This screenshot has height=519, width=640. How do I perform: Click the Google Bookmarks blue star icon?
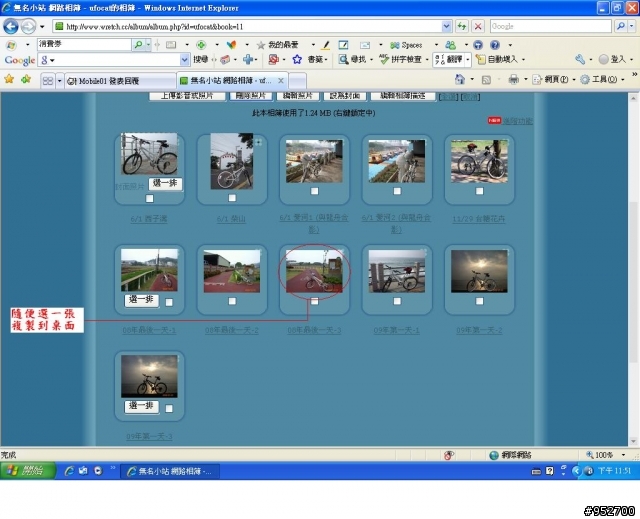click(x=297, y=60)
